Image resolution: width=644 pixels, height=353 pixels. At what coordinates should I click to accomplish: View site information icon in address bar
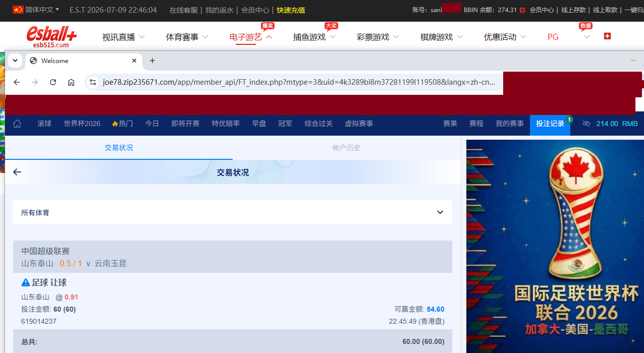[92, 82]
